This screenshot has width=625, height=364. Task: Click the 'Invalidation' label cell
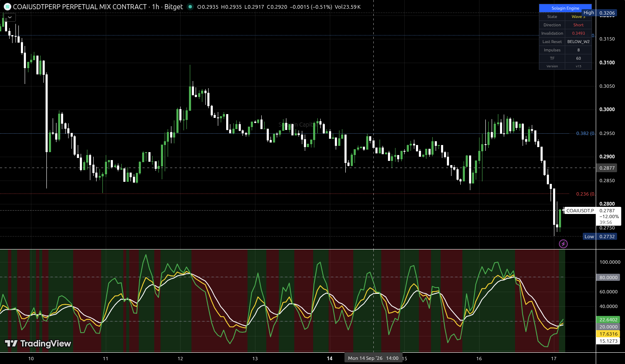[552, 33]
